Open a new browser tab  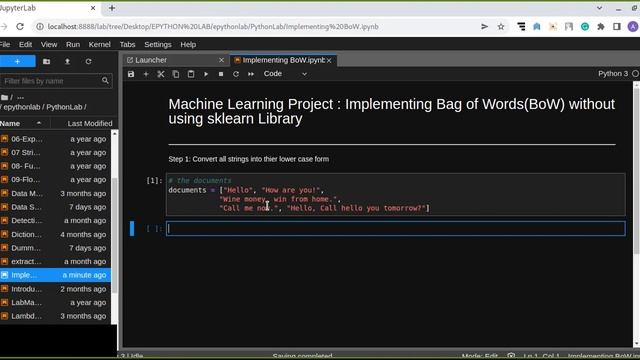111,8
